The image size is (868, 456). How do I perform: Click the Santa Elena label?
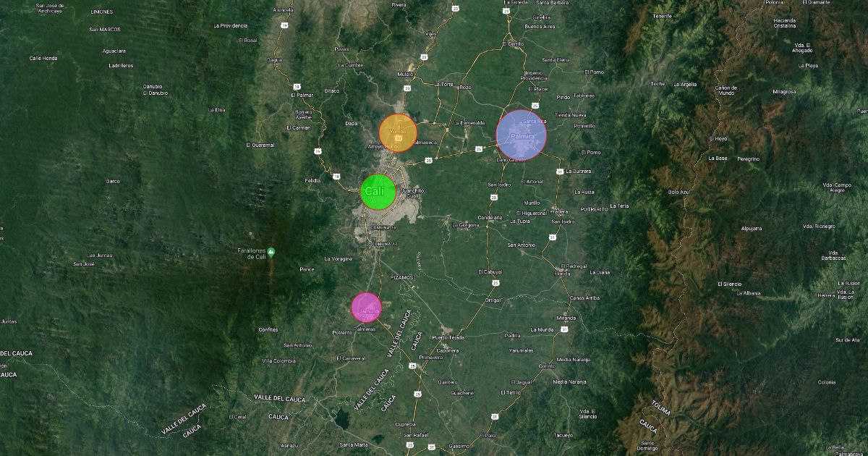click(556, 59)
